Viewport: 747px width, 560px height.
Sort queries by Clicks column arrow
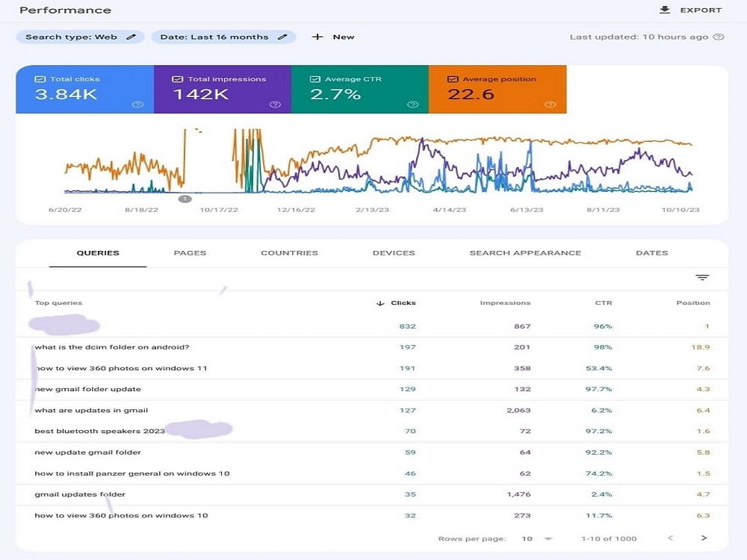click(380, 303)
